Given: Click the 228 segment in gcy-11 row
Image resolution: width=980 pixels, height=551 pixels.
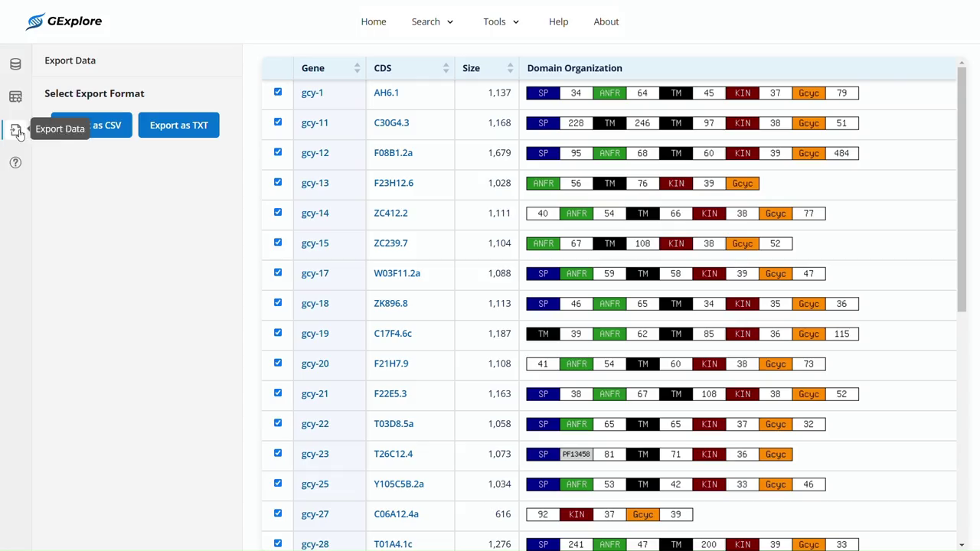Looking at the screenshot, I should [x=576, y=123].
